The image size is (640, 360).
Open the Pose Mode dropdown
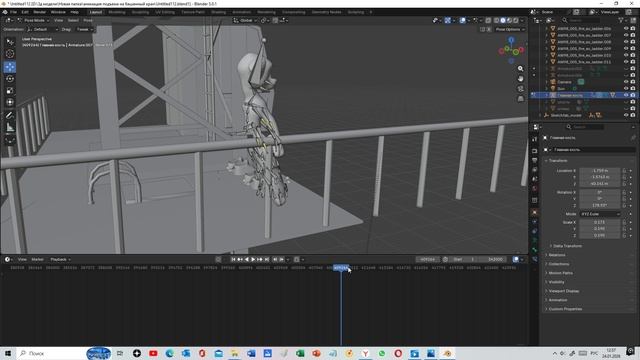(x=33, y=20)
